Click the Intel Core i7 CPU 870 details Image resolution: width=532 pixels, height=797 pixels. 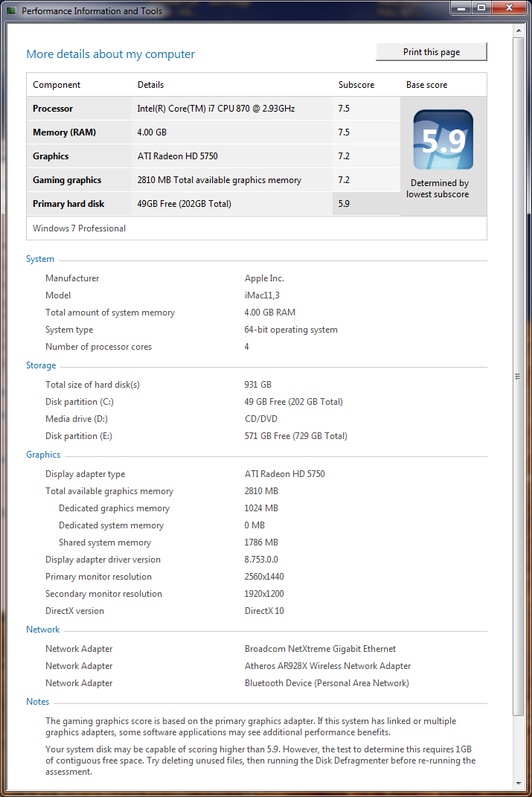click(216, 108)
